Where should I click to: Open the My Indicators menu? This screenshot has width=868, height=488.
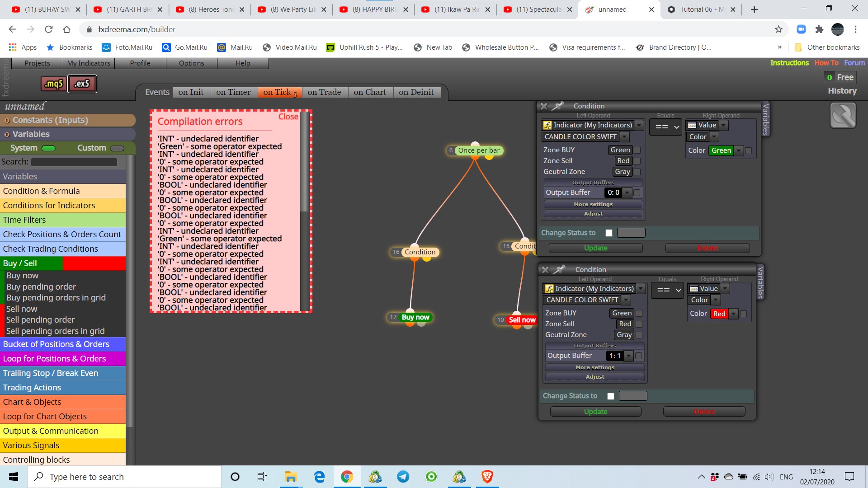89,63
